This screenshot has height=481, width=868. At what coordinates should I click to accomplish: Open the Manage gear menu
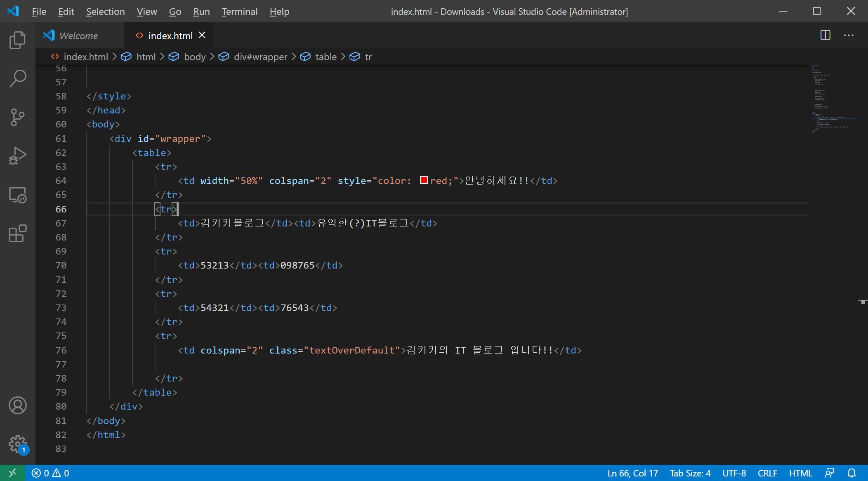pos(17,444)
